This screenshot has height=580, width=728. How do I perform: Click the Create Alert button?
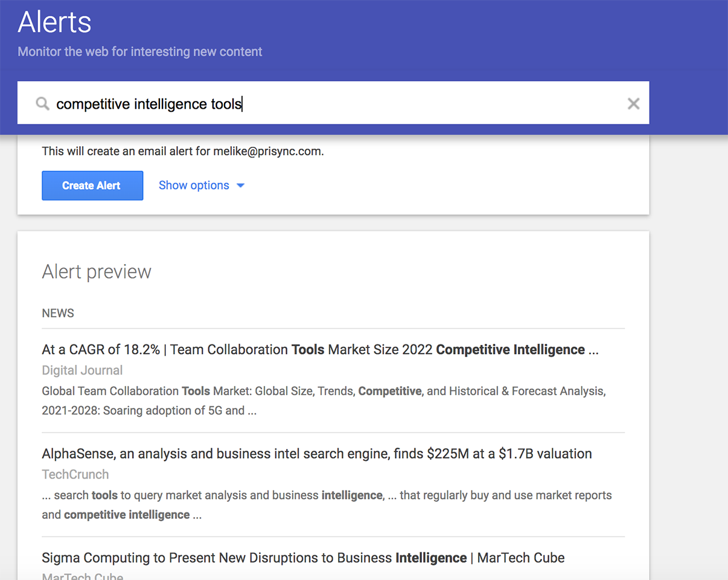92,185
